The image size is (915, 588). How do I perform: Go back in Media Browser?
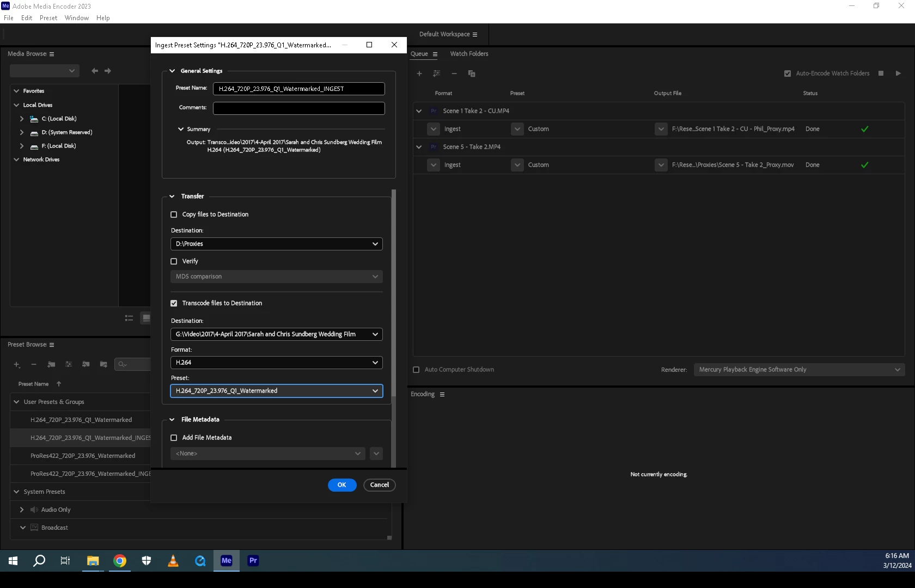tap(95, 71)
